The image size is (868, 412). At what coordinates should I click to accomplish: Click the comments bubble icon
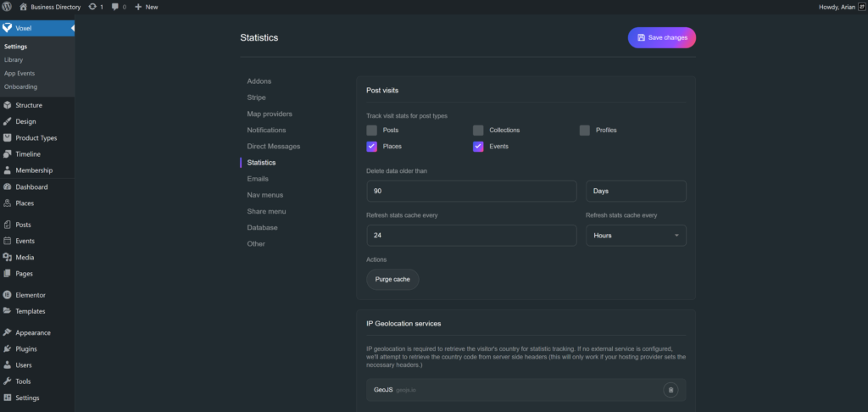pyautogui.click(x=115, y=7)
